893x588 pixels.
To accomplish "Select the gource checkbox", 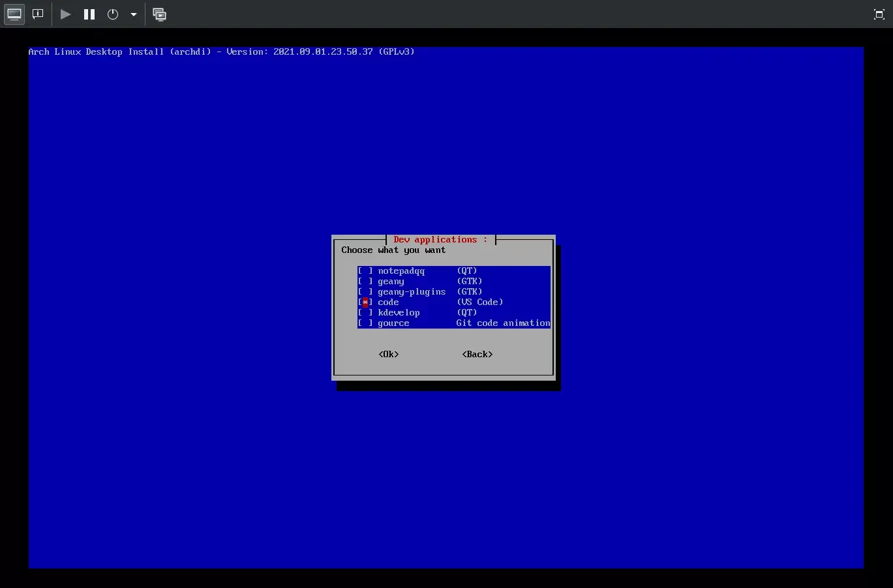I will (365, 323).
